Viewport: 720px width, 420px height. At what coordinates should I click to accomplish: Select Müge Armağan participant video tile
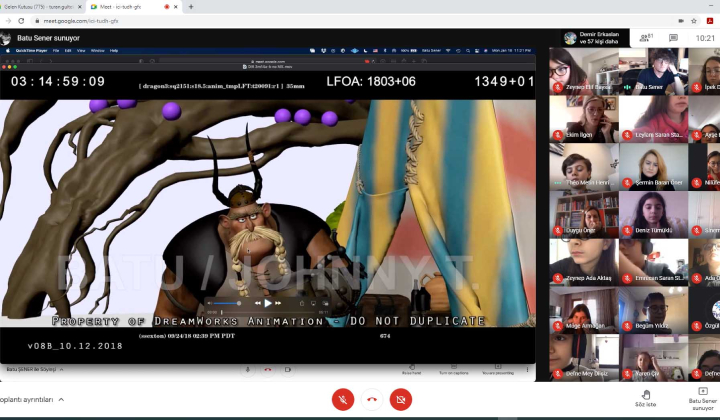584,310
